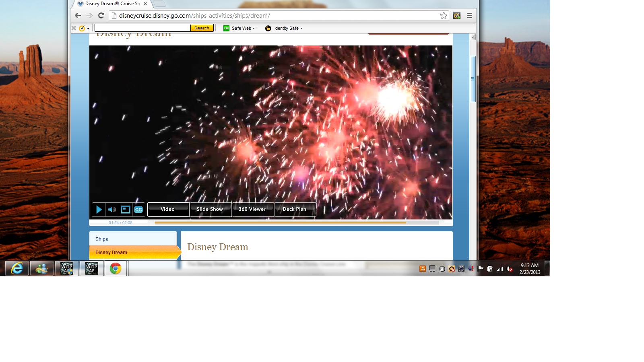This screenshot has width=644, height=362.
Task: Open the power plug battery icon
Action: (490, 269)
